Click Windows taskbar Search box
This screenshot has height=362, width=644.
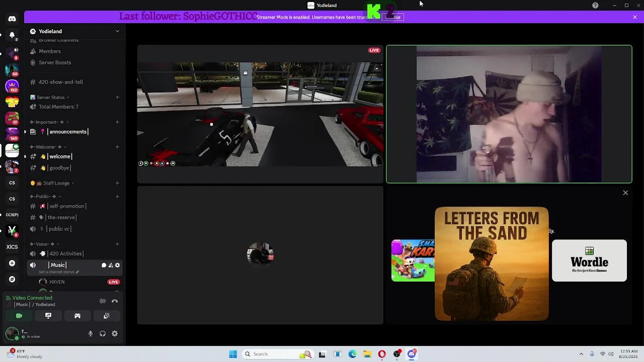click(277, 354)
